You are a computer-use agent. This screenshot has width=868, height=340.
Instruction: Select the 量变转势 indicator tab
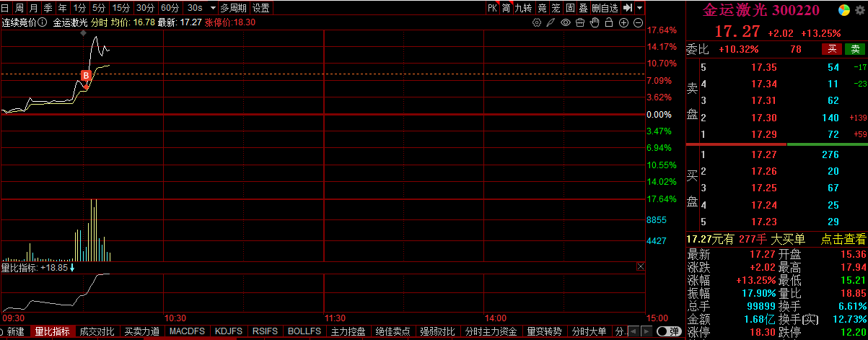point(545,332)
